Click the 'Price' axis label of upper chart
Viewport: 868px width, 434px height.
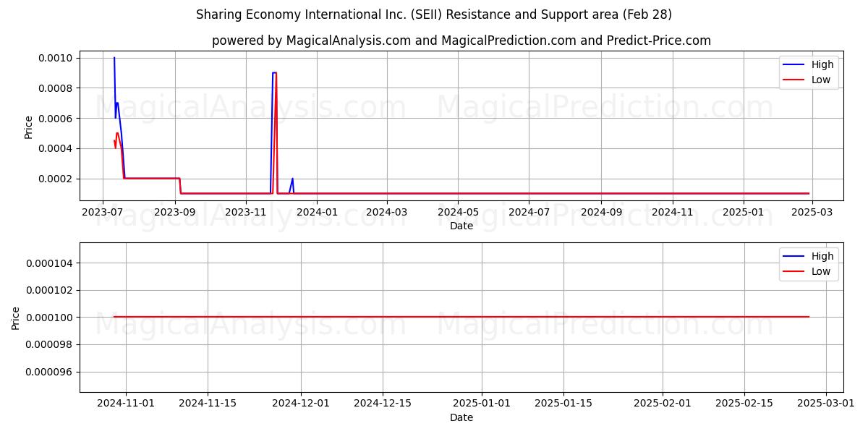pos(29,127)
